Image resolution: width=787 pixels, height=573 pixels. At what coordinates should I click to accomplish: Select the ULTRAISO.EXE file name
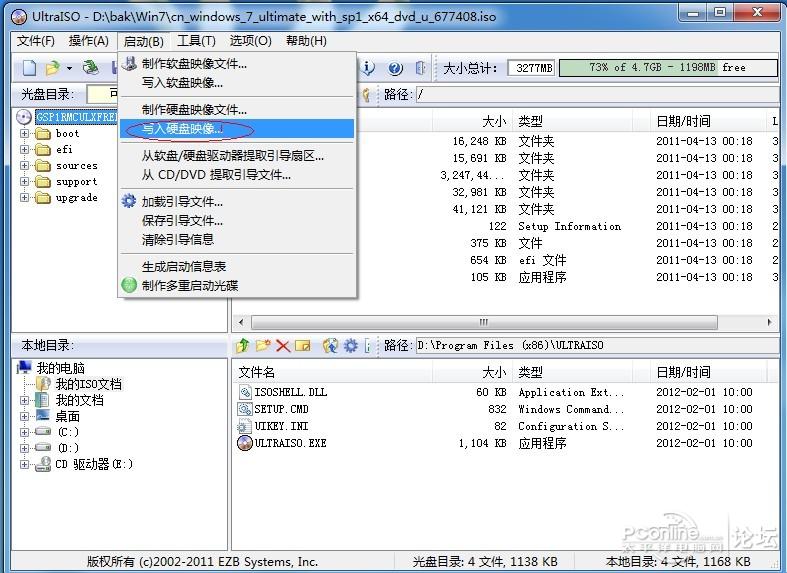(x=291, y=443)
